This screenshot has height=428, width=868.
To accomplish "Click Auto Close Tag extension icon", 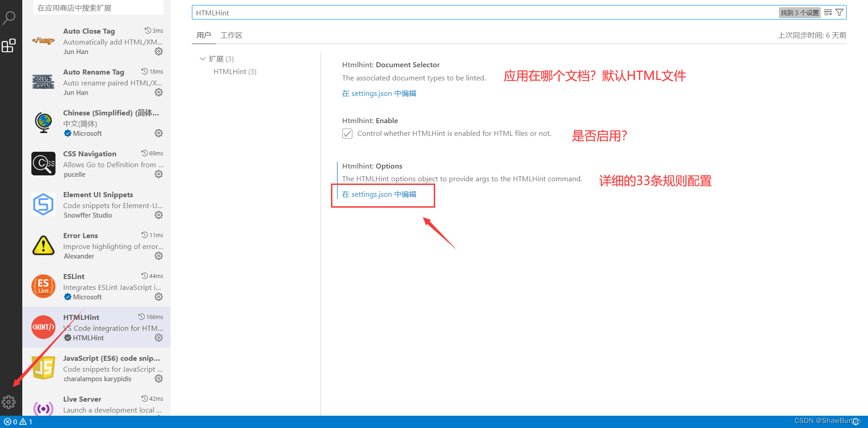I will [x=43, y=41].
